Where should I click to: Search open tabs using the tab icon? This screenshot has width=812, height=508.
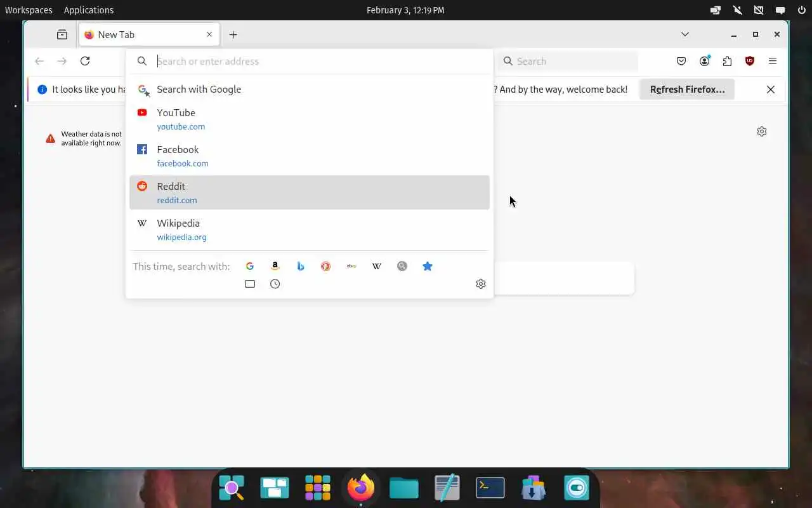click(250, 284)
